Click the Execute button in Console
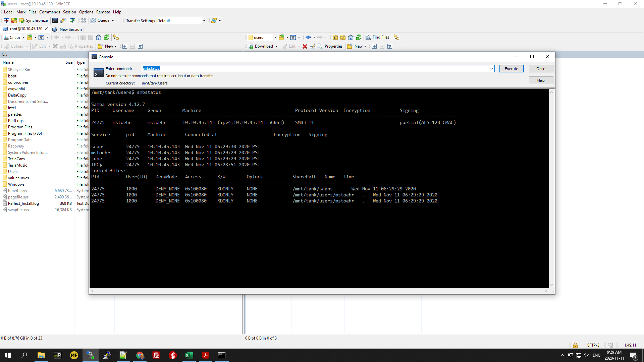The image size is (644, 362). pos(512,69)
